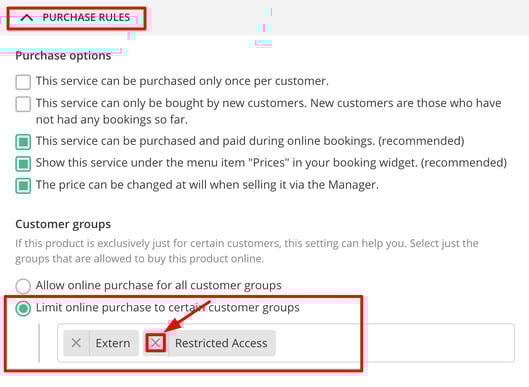The width and height of the screenshot is (529, 387).
Task: Click the Extern tag label
Action: click(x=113, y=343)
